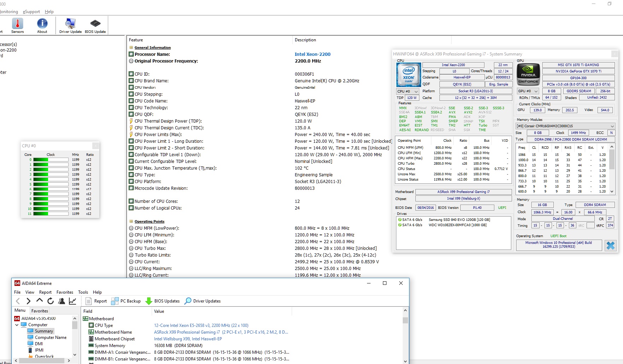Screen dimensions: 623x364
Task: Click the blue X icon in System Summary
Action: point(610,245)
